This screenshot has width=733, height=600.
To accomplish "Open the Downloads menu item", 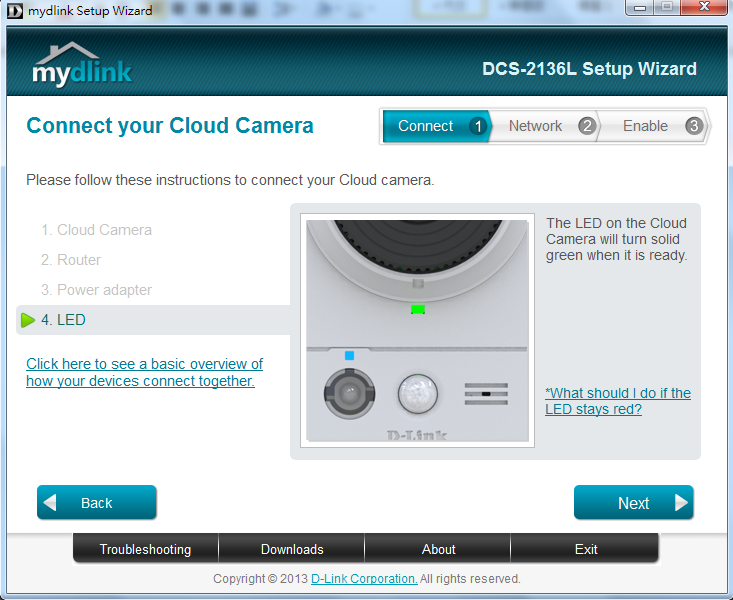I will 292,549.
